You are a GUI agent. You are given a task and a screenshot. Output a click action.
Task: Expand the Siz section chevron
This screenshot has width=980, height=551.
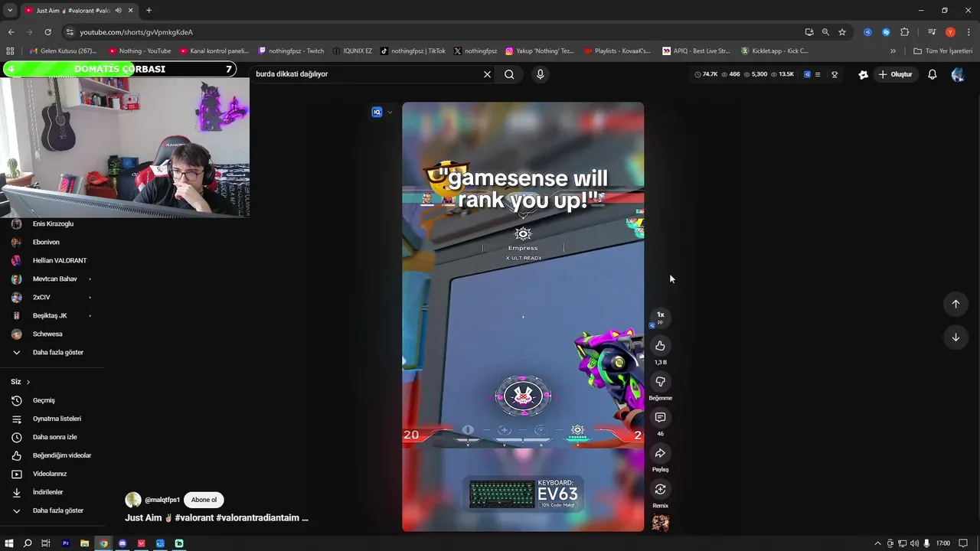(x=28, y=382)
